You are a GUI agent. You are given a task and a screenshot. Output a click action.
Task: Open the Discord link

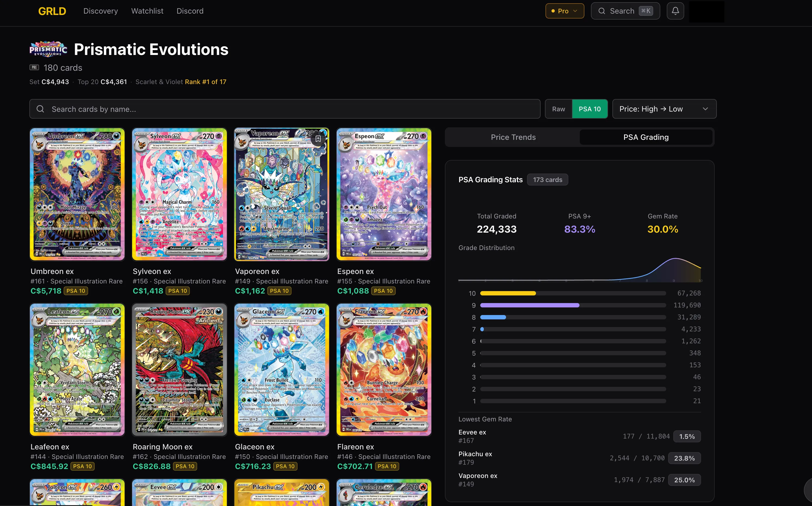click(190, 11)
